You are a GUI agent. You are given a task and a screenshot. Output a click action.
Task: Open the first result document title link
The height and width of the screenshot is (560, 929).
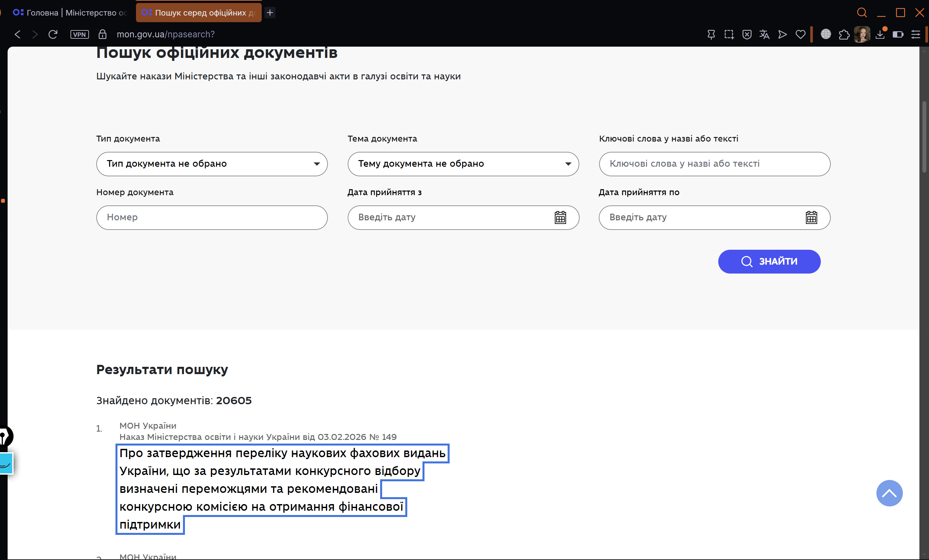[x=282, y=453]
